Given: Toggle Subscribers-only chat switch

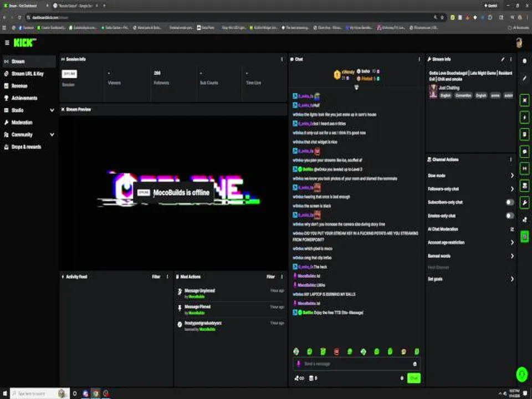Looking at the screenshot, I should [510, 202].
